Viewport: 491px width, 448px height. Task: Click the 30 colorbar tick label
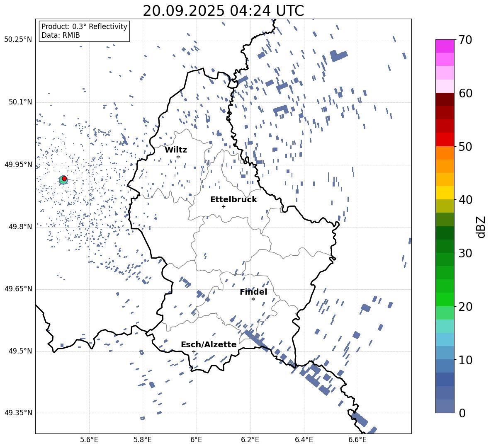[x=465, y=253]
